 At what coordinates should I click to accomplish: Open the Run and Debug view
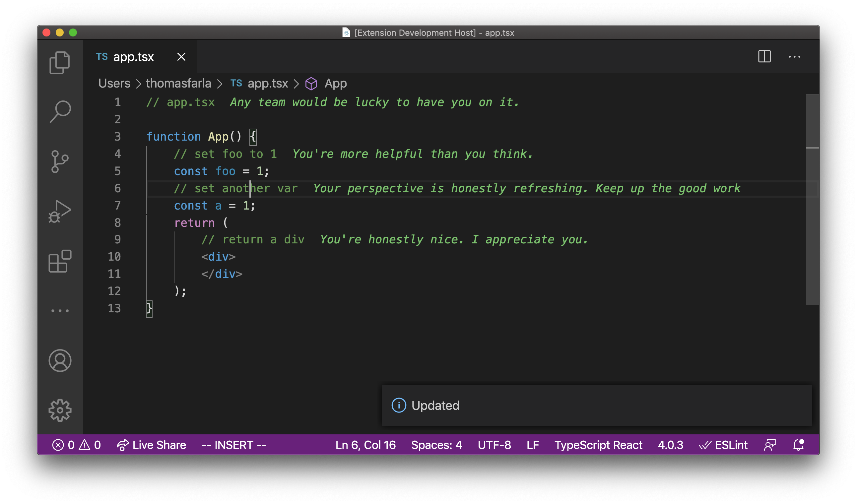tap(60, 211)
